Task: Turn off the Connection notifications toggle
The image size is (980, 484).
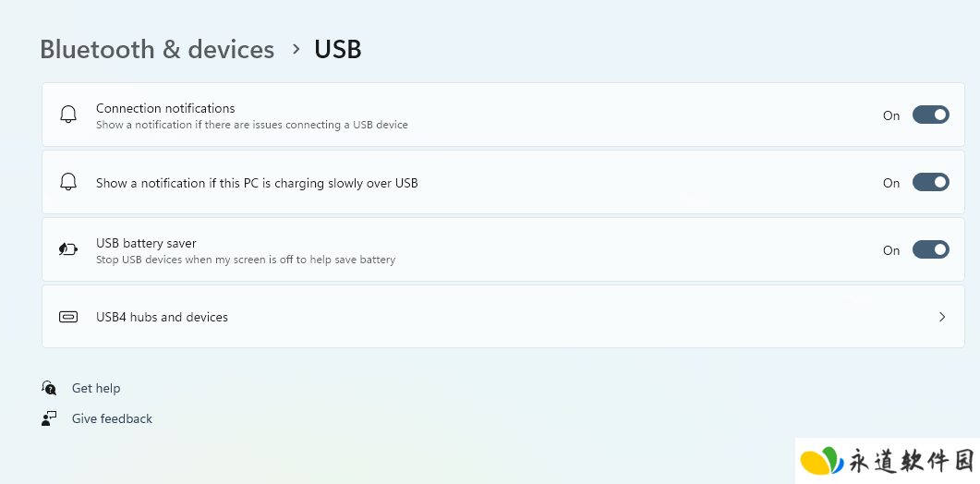Action: 931,115
